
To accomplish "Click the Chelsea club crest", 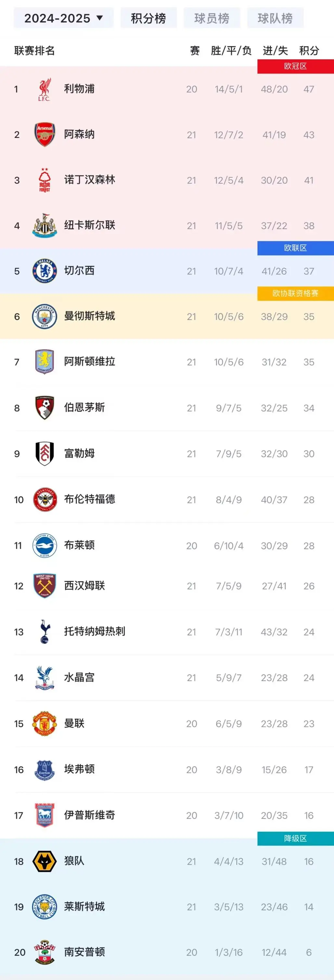I will click(x=45, y=271).
